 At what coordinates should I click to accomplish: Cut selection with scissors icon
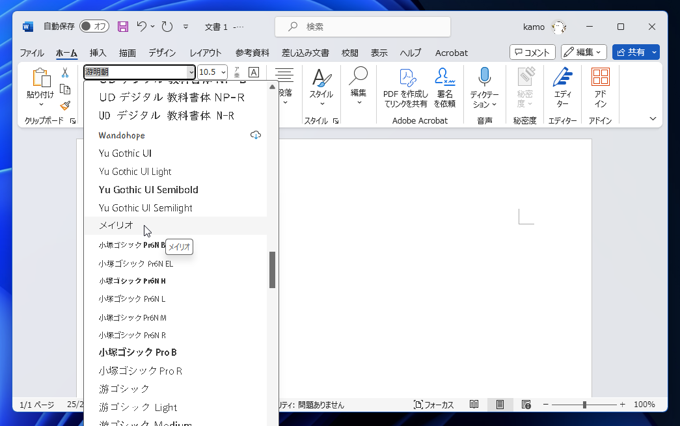point(65,72)
